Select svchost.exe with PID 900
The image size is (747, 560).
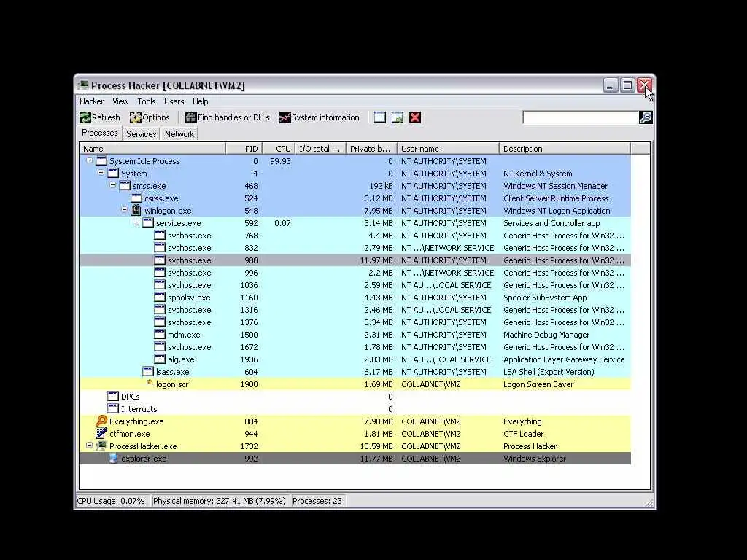tap(355, 260)
